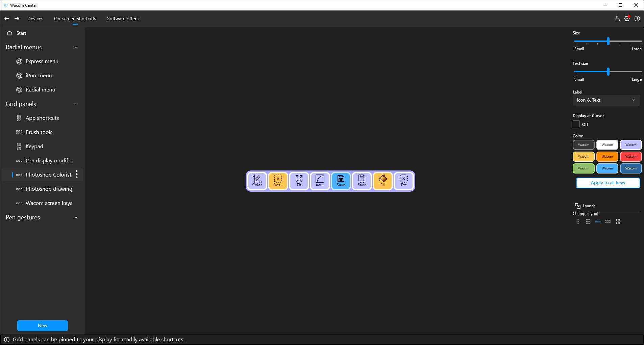Enable the Display at Cursor checkbox

click(x=576, y=124)
